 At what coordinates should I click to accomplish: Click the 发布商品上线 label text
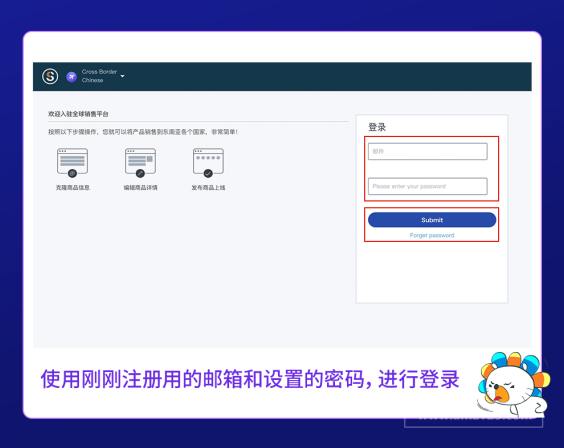(x=208, y=187)
